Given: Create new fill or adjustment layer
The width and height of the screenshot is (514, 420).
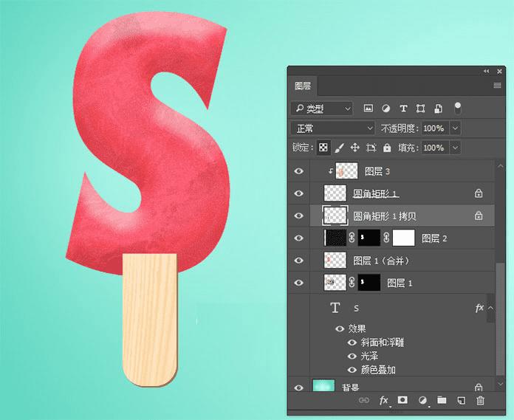Looking at the screenshot, I should (x=423, y=400).
